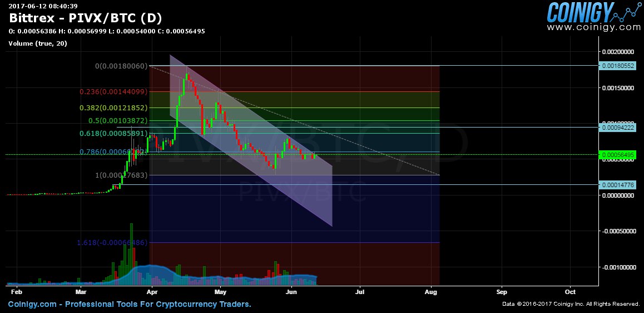Image resolution: width=644 pixels, height=313 pixels.
Task: Click the Jun date axis label
Action: (x=291, y=292)
